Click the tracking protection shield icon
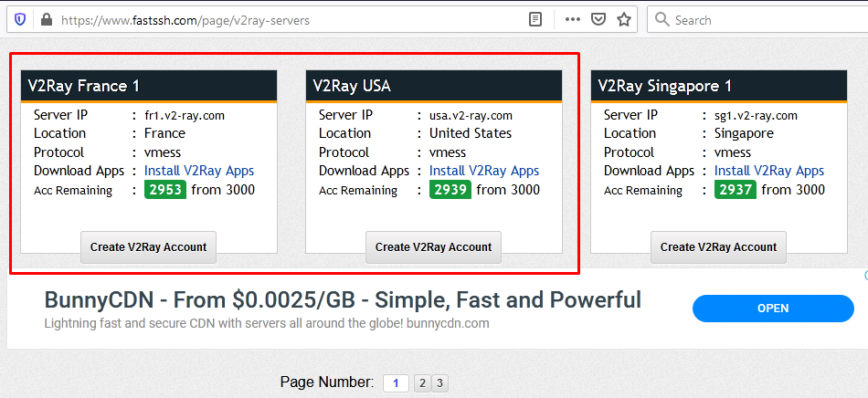The width and height of the screenshot is (868, 398). 20,20
